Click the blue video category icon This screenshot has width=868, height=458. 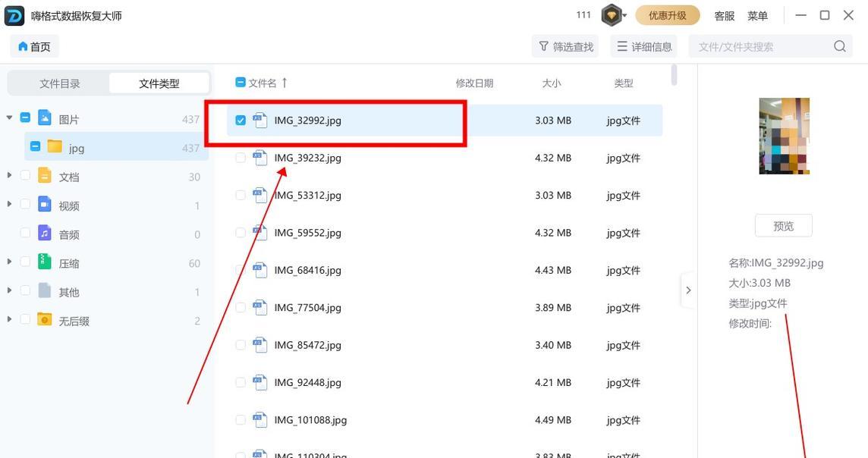(x=45, y=204)
